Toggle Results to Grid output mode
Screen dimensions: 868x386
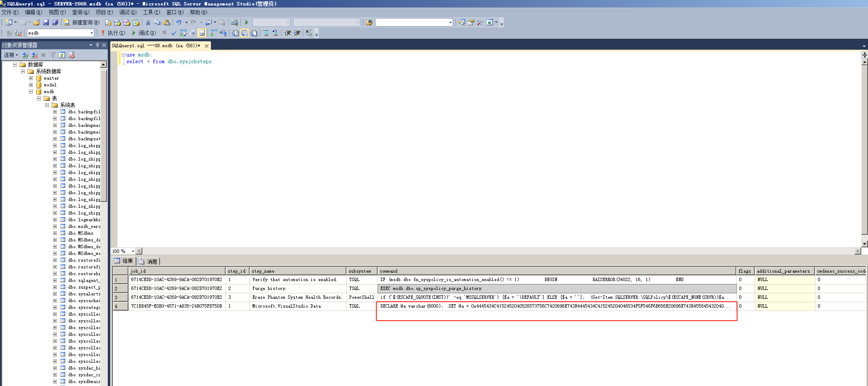click(x=245, y=33)
